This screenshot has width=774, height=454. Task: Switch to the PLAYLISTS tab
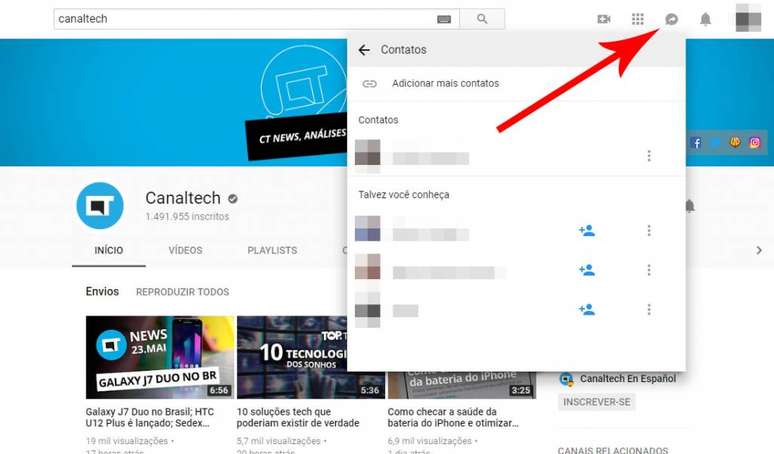point(272,250)
